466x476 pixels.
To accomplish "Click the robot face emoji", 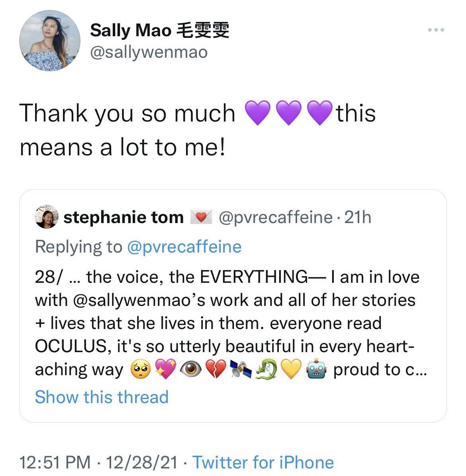I will pos(316,370).
